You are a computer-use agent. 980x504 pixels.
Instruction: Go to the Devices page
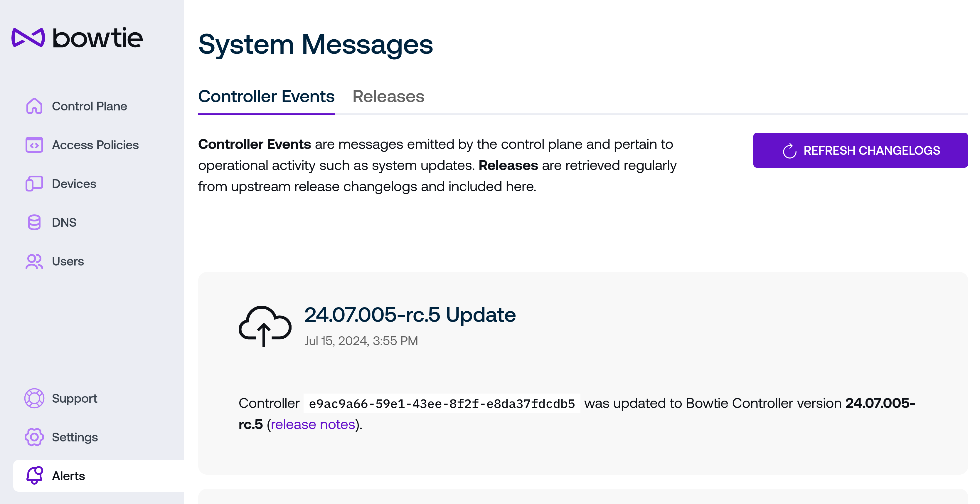74,184
